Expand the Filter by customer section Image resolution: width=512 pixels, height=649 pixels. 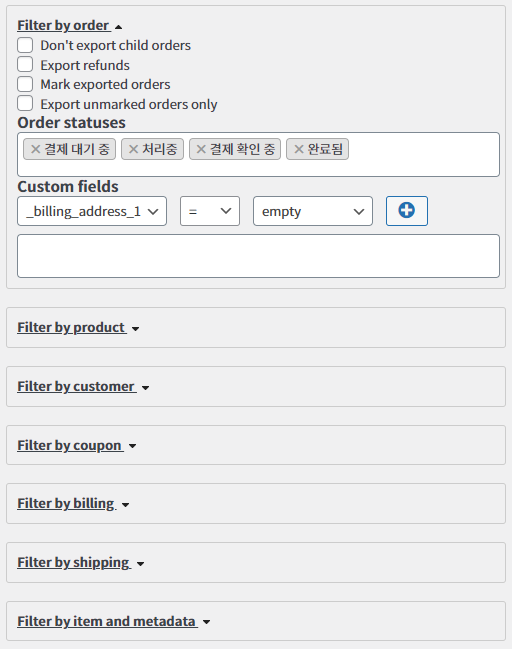point(83,387)
